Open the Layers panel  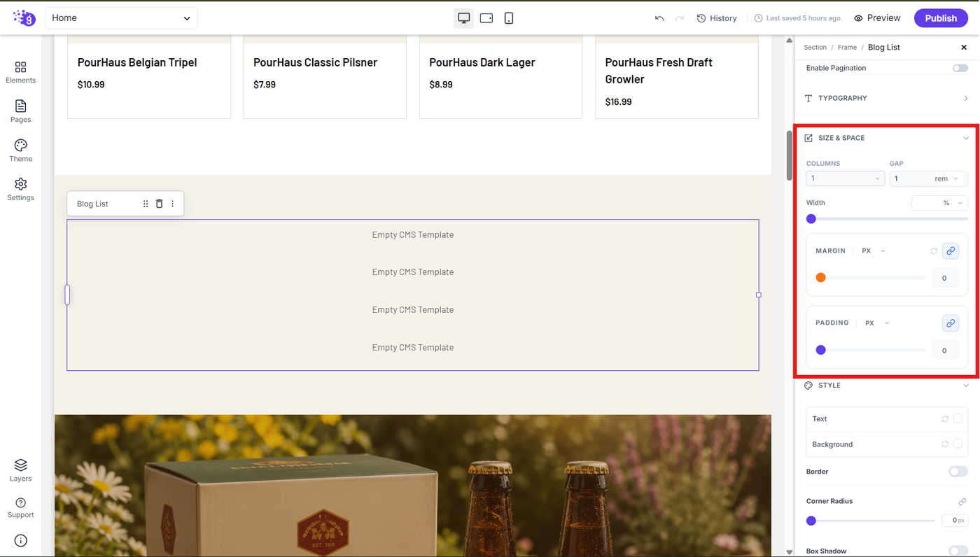(20, 470)
